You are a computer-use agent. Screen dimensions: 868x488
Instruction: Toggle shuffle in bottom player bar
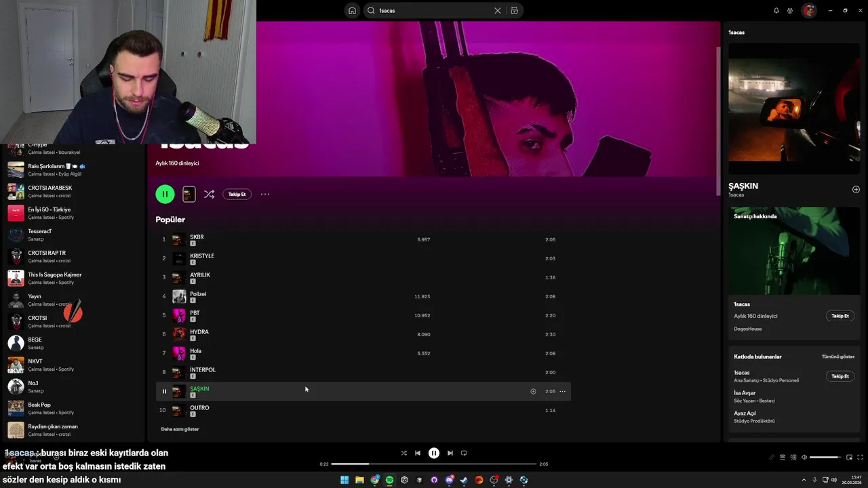pyautogui.click(x=404, y=453)
